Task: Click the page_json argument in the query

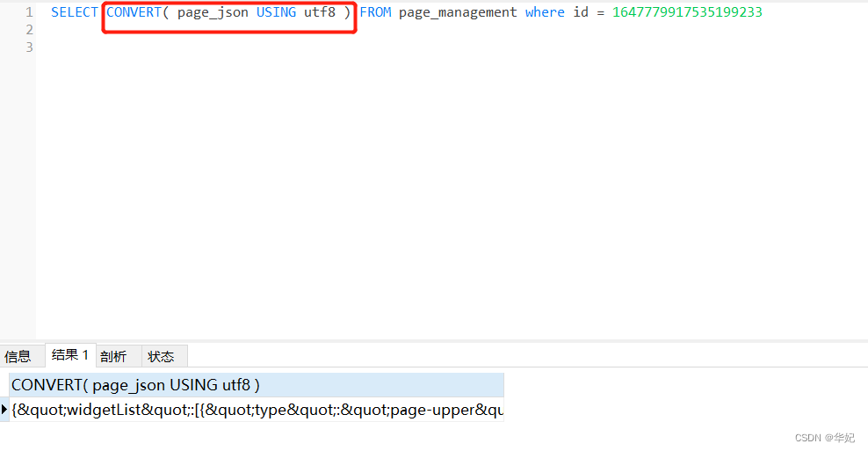Action: point(213,12)
